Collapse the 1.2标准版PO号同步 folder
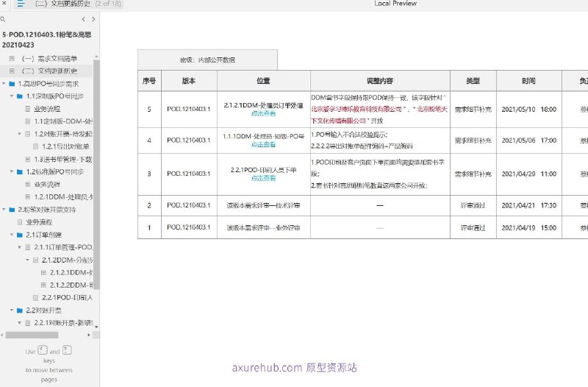 click(x=12, y=171)
